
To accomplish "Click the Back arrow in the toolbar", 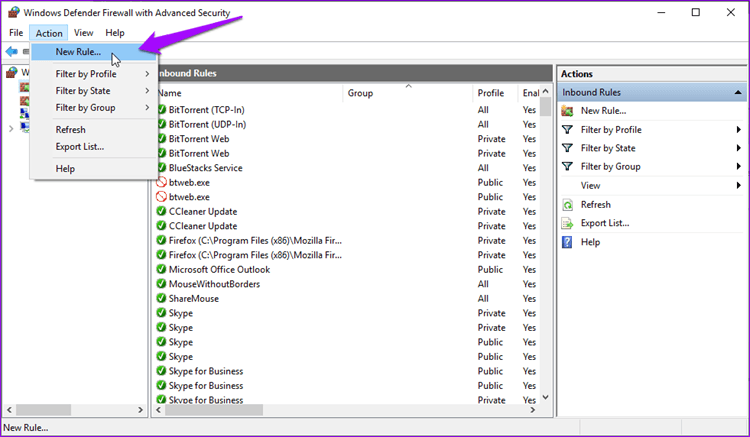I will pos(11,51).
